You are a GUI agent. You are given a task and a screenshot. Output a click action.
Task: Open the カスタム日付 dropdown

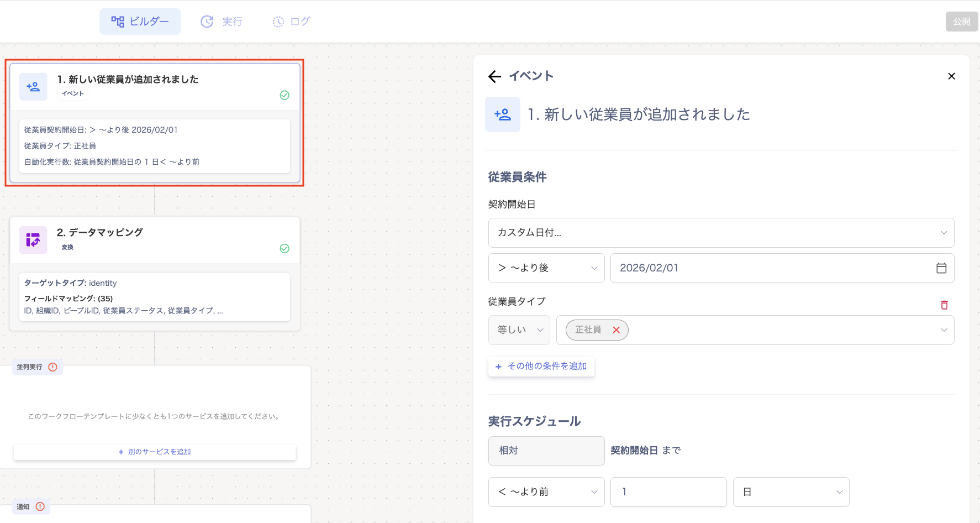721,233
